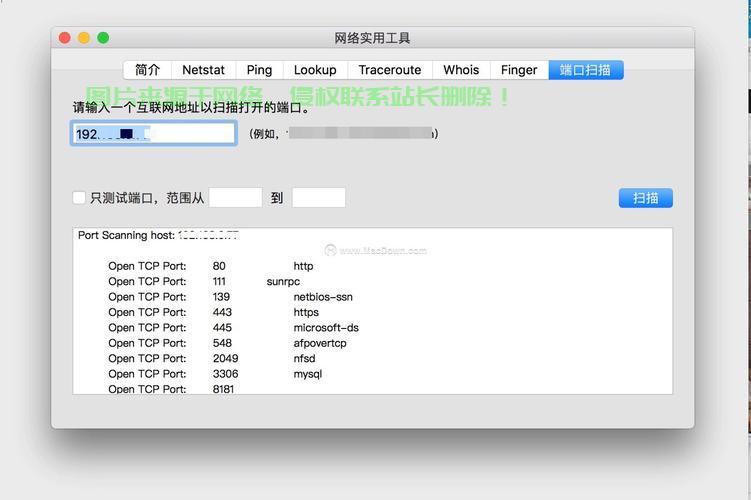751x500 pixels.
Task: Click the starting port range field
Action: [x=235, y=198]
